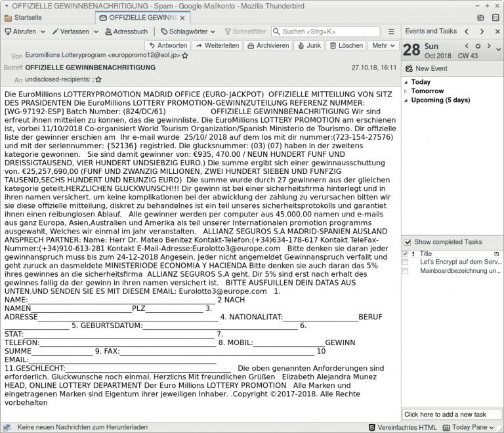Toggle the Schnellfilter button
Image resolution: width=504 pixels, height=433 pixels.
click(245, 31)
